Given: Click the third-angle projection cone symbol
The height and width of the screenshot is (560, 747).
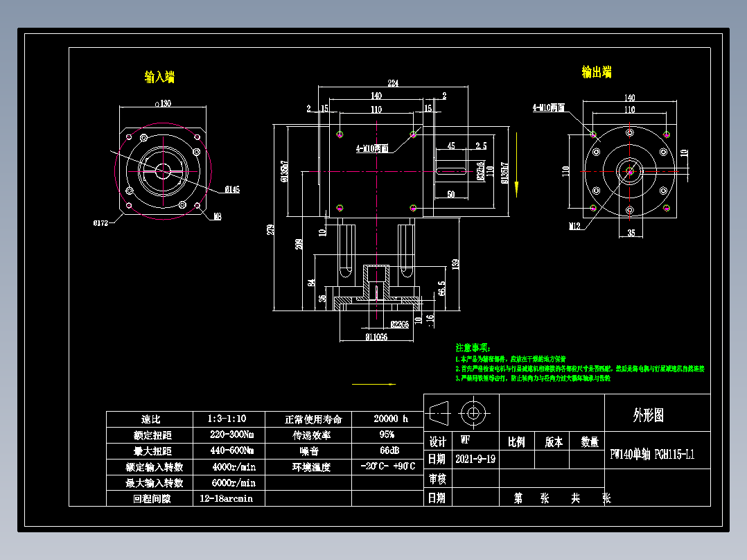Looking at the screenshot, I should click(441, 414).
